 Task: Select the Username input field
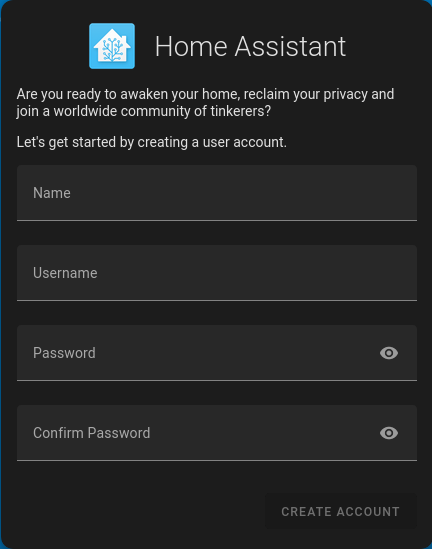click(x=217, y=273)
